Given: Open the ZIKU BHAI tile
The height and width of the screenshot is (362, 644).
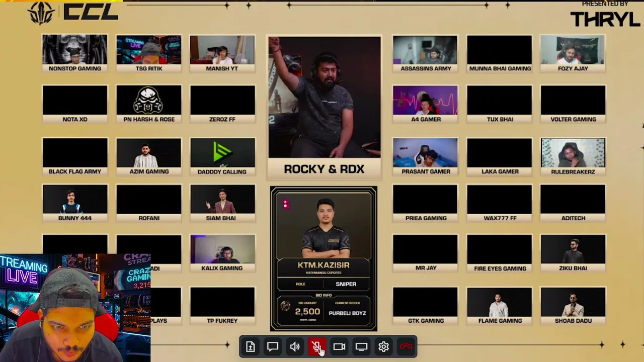Looking at the screenshot, I should [573, 253].
